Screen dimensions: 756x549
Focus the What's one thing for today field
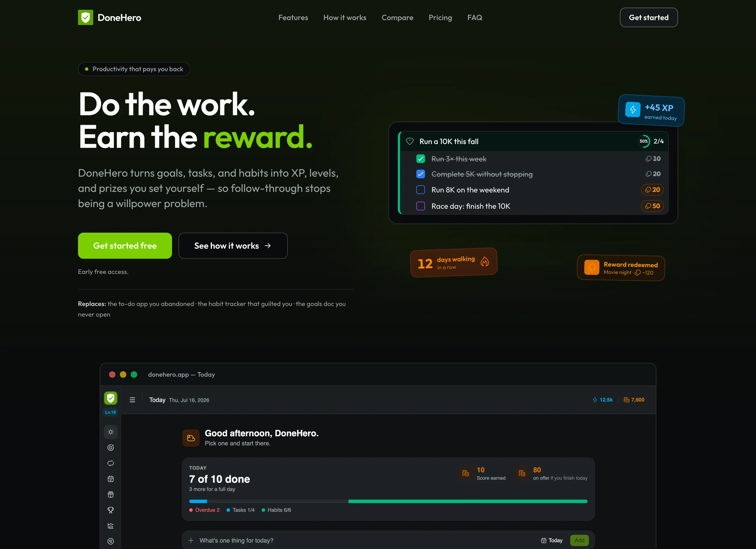388,540
